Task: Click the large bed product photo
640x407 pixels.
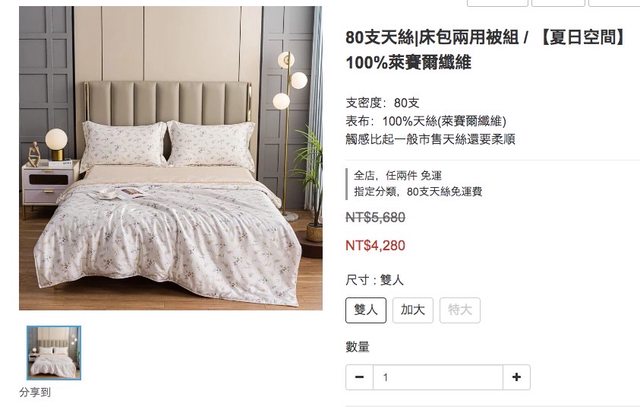Action: click(171, 158)
